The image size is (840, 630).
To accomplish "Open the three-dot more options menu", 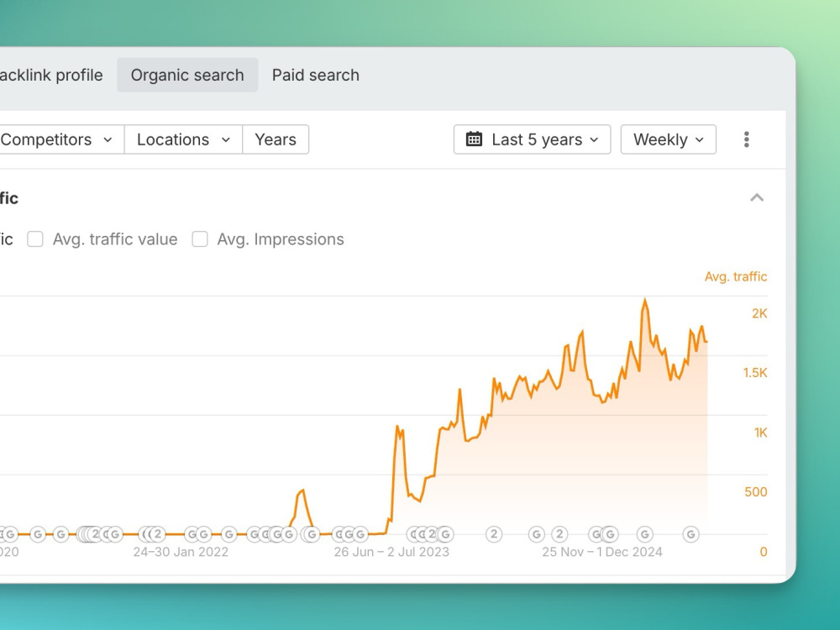I will tap(746, 139).
